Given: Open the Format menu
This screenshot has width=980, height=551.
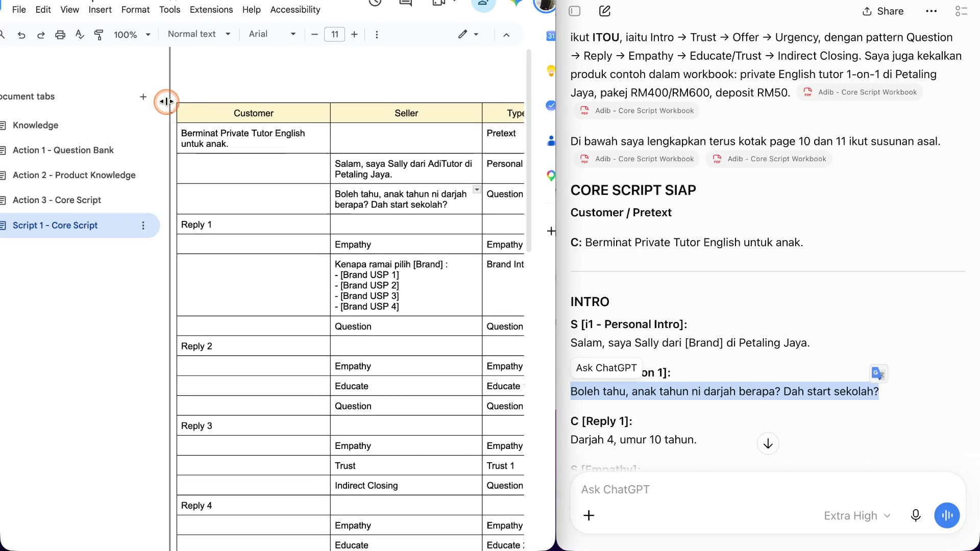Looking at the screenshot, I should pyautogui.click(x=135, y=10).
